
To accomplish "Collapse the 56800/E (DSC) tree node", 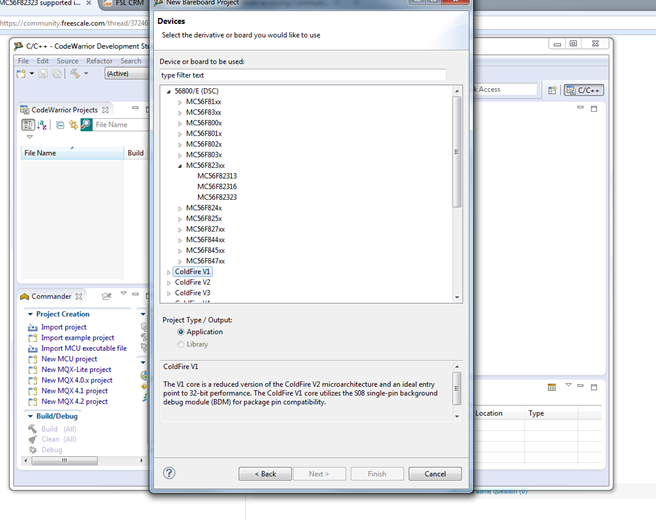I will [169, 91].
